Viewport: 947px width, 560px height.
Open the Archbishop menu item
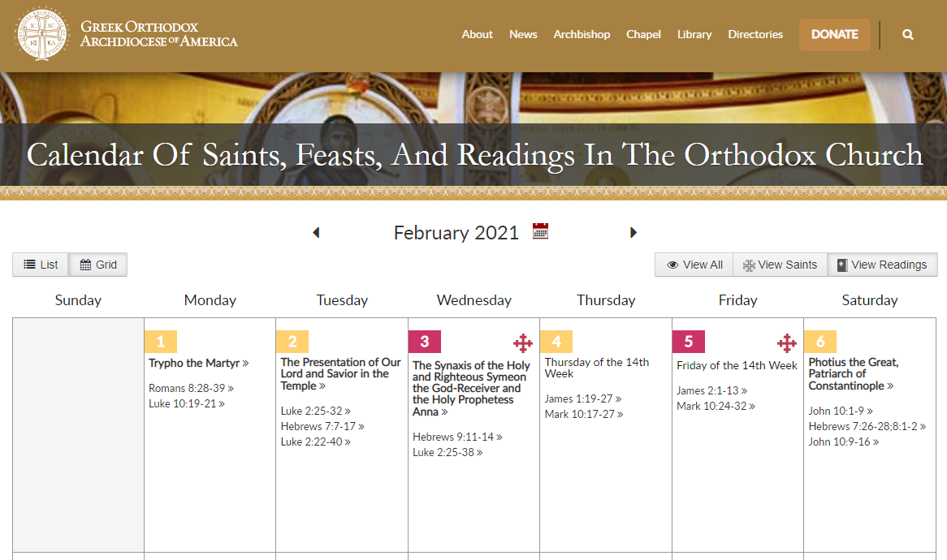click(582, 34)
